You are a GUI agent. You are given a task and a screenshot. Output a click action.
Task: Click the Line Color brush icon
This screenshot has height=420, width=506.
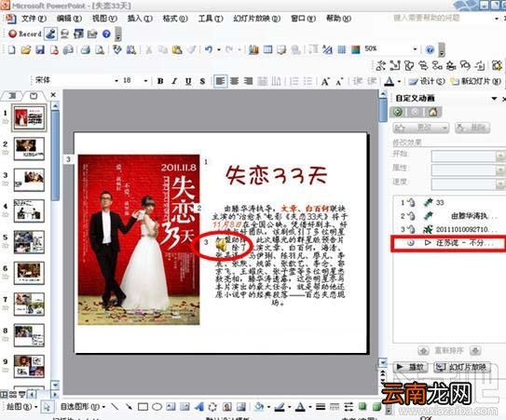point(280,407)
